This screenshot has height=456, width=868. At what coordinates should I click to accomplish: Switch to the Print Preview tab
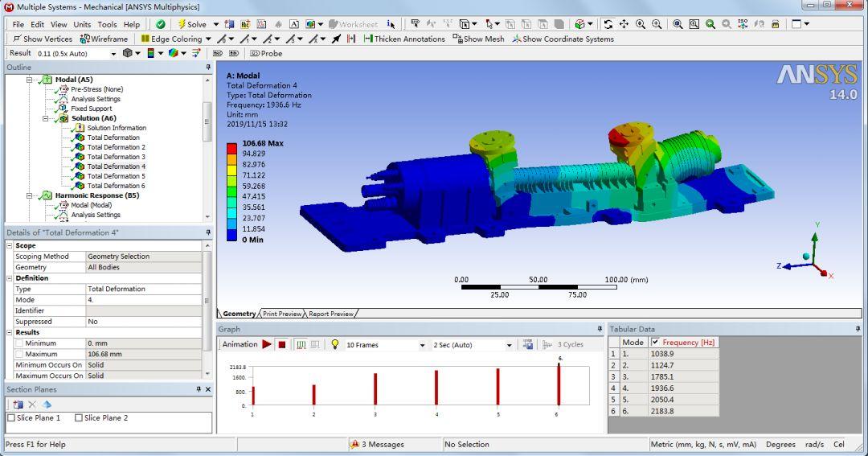(282, 314)
